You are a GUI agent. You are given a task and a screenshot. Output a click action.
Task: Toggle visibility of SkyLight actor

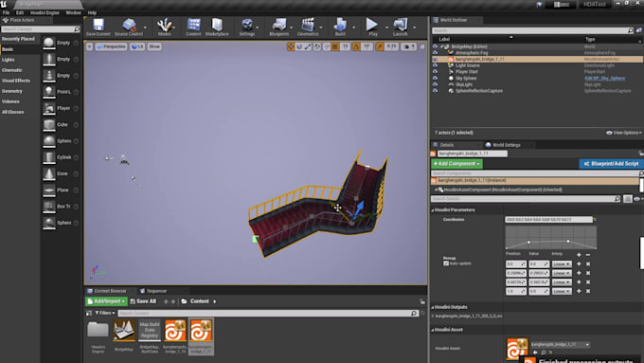(x=435, y=84)
